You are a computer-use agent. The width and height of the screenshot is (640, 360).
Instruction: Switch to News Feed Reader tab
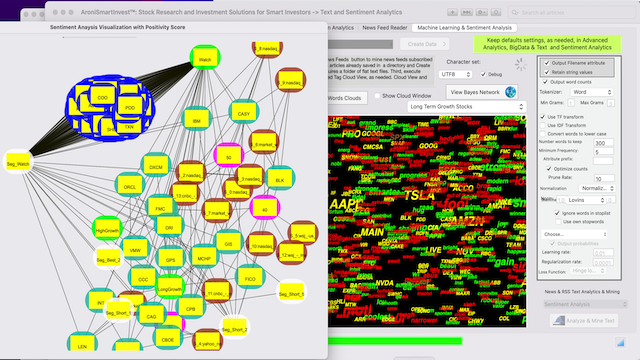(x=384, y=28)
